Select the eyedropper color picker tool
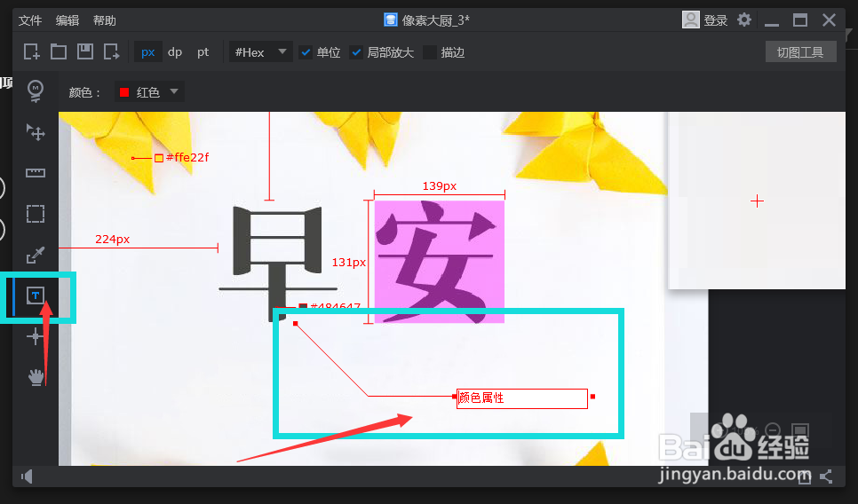 pos(36,255)
